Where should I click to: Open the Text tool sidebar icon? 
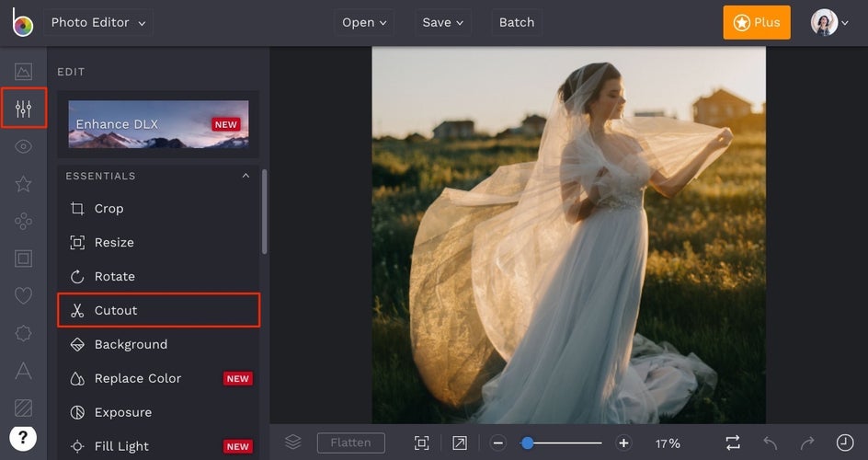pyautogui.click(x=23, y=371)
